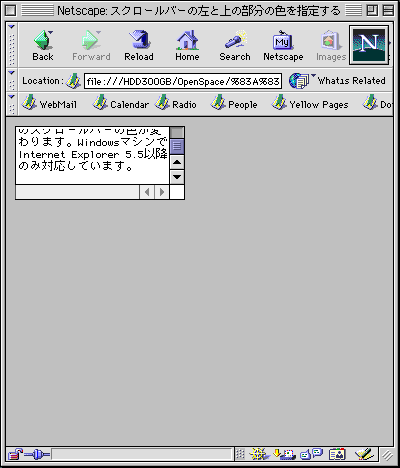Click the Netscape N logo throbber
This screenshot has height=468, width=400.
coord(369,45)
